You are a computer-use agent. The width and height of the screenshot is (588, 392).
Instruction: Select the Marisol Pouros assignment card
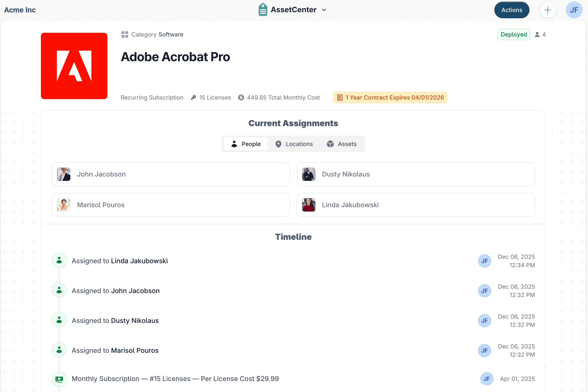click(x=171, y=205)
